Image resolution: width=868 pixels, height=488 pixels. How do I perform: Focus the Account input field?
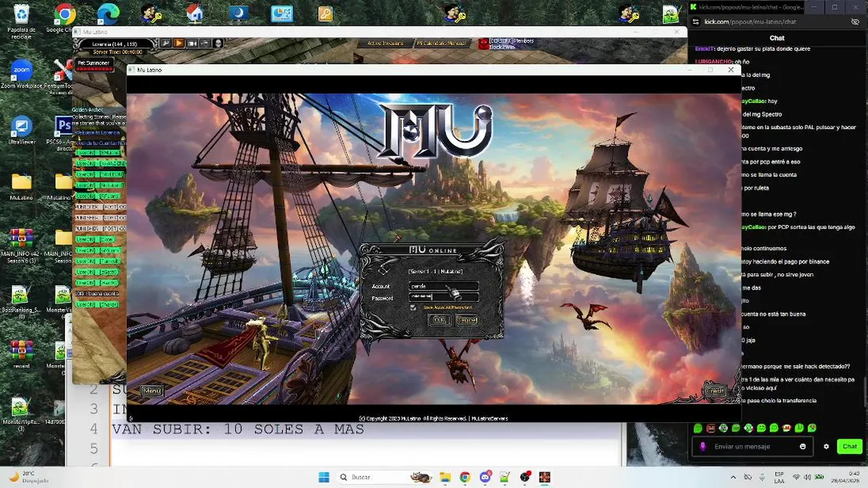pos(444,286)
